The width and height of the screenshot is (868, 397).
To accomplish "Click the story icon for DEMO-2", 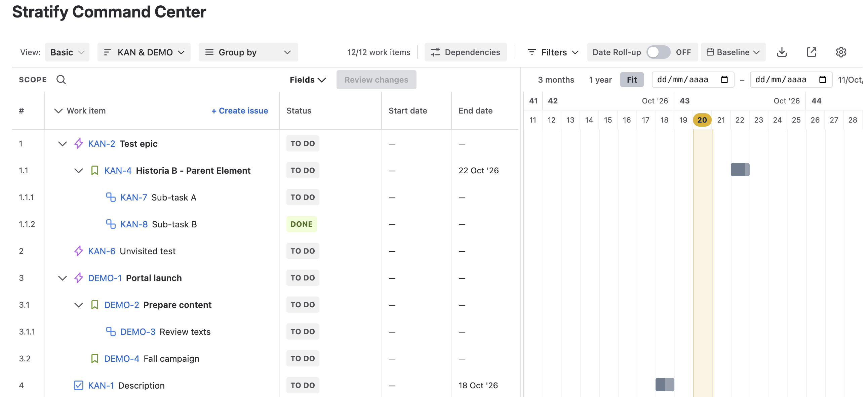I will [x=95, y=305].
